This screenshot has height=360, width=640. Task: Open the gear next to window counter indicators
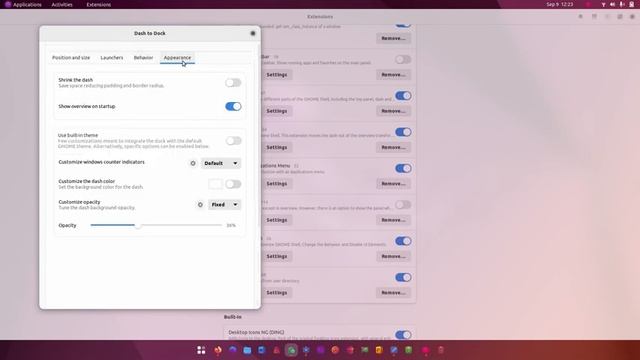click(x=193, y=163)
